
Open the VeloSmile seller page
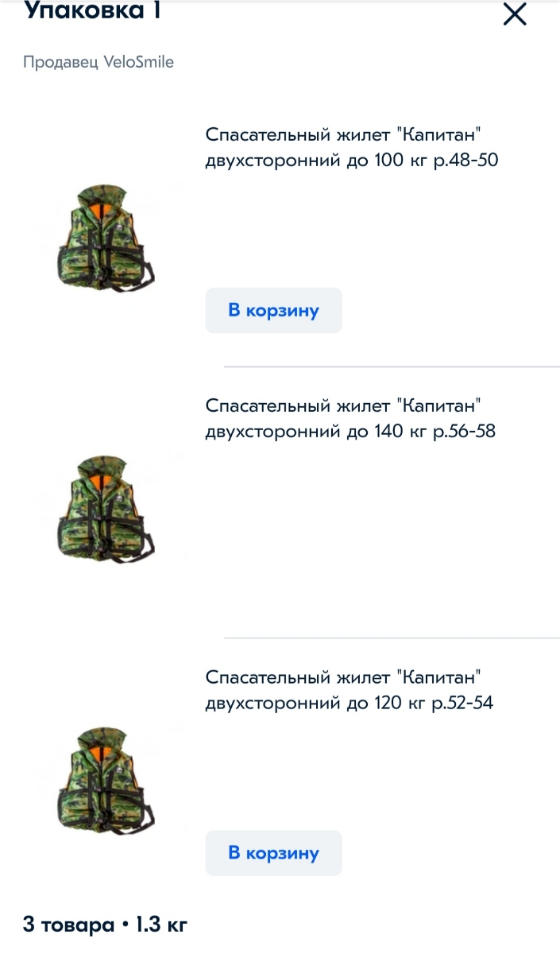[139, 62]
